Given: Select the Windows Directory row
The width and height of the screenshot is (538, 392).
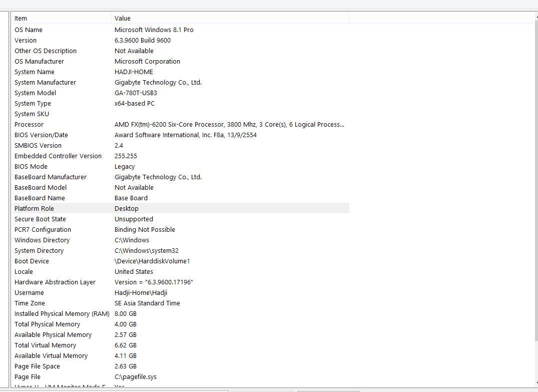Looking at the screenshot, I should click(42, 240).
